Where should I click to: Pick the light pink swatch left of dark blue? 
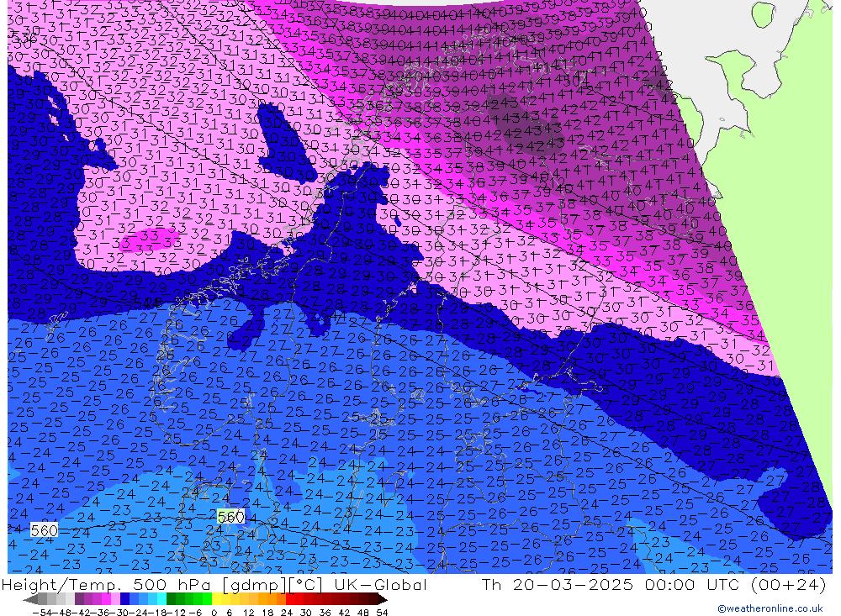pyautogui.click(x=115, y=600)
